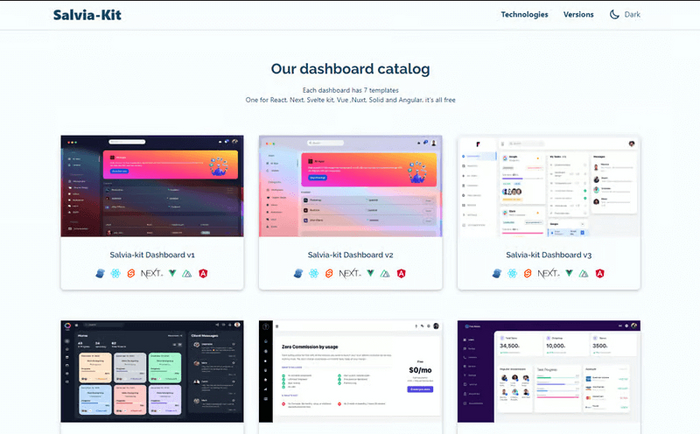Open Salvia-kit Dashboard v1 title
Viewport: 700px width, 434px height.
pos(152,255)
